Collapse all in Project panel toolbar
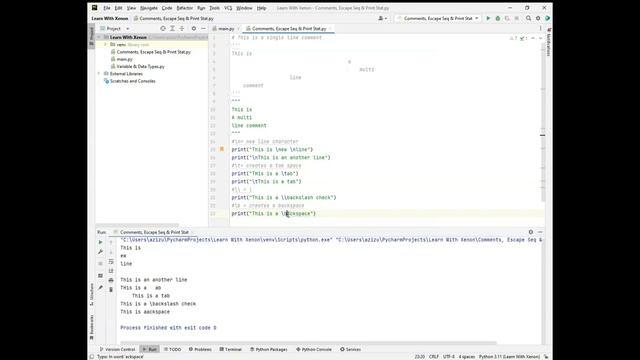This screenshot has width=640, height=360. point(182,29)
